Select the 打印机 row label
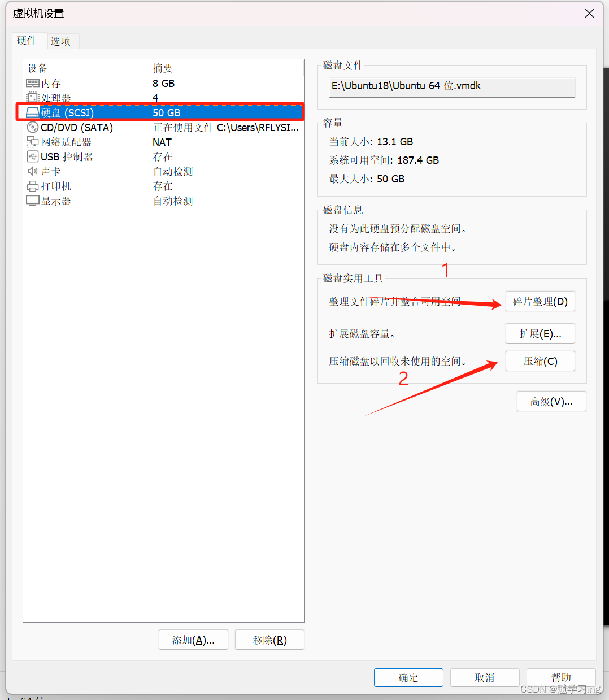609x700 pixels. (x=56, y=186)
